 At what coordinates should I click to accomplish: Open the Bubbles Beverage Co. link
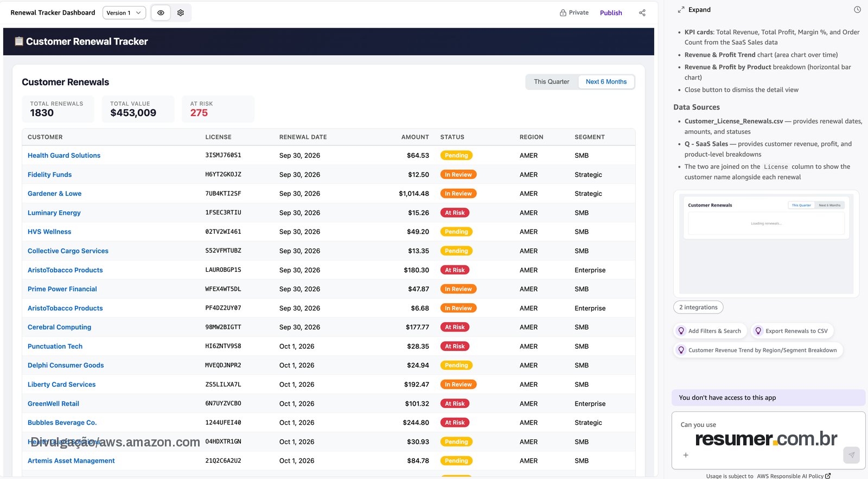click(62, 423)
